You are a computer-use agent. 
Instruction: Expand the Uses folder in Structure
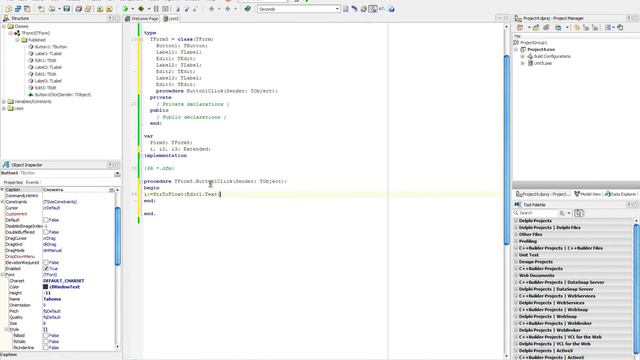[x=4, y=109]
